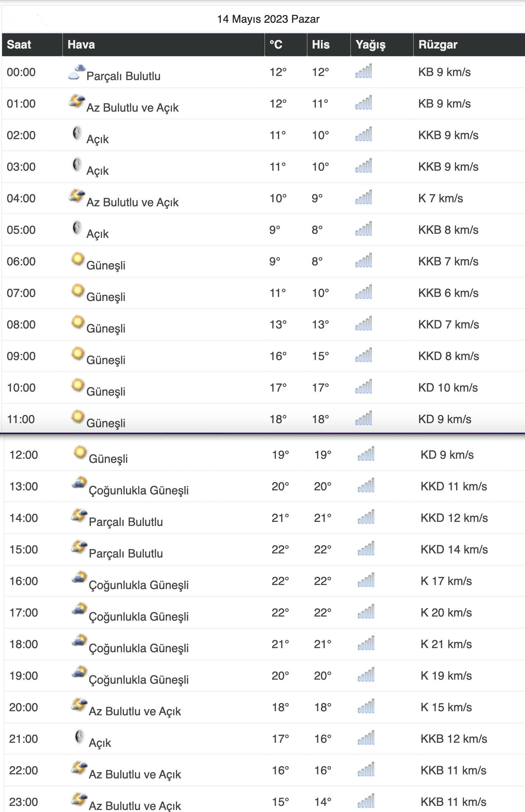This screenshot has width=525, height=812.
Task: Click the precipitation bars icon at 17:00
Action: pyautogui.click(x=366, y=612)
